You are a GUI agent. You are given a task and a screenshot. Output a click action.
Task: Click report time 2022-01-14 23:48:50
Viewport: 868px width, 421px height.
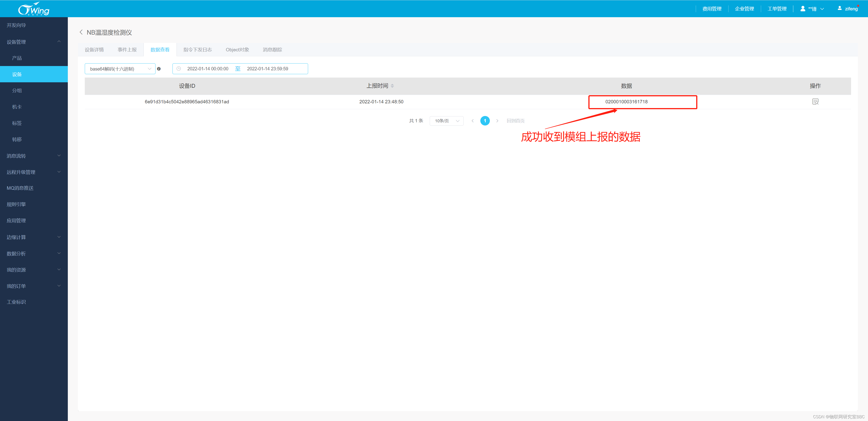click(x=381, y=102)
